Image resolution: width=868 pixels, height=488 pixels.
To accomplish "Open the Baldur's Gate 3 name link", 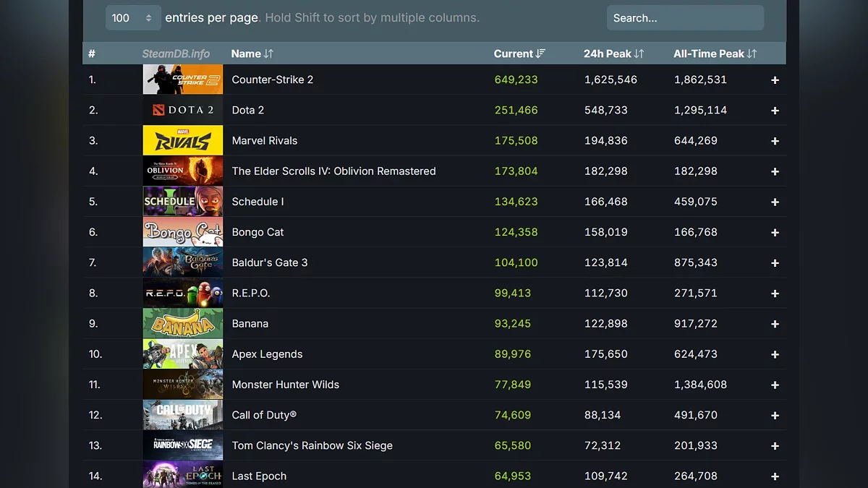I will point(270,262).
